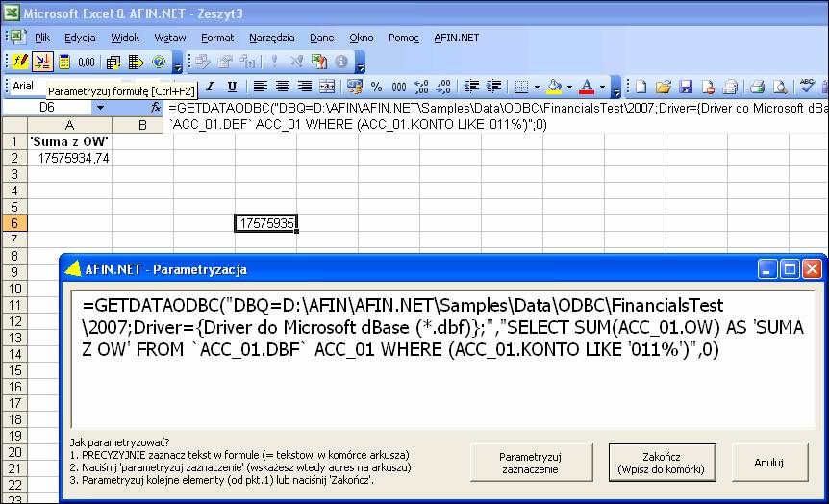Increase the cell indent
Viewport: 829px width, 504px height.
point(493,87)
